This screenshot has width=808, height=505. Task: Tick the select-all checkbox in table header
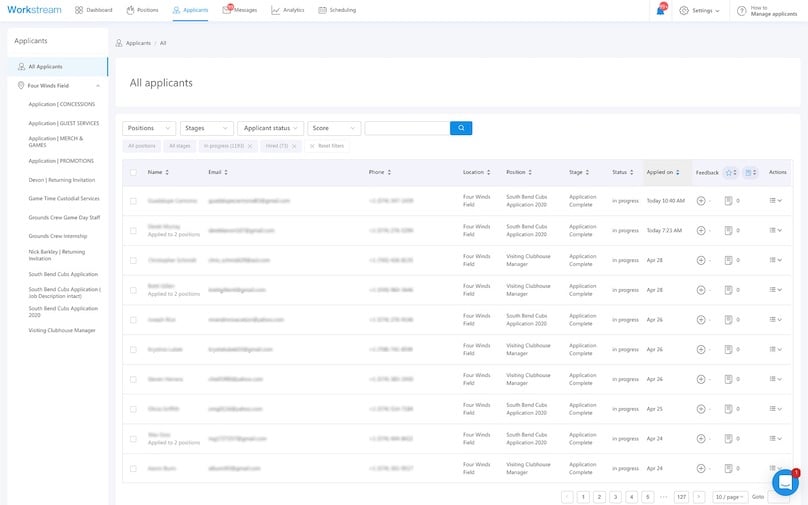click(x=133, y=172)
